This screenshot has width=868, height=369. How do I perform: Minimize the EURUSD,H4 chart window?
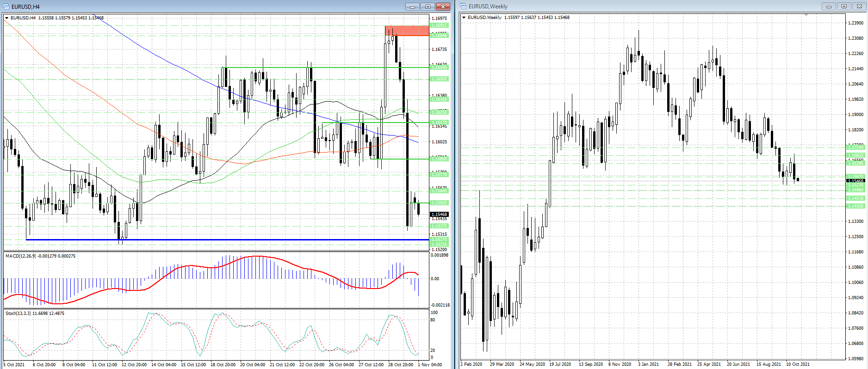coord(412,6)
